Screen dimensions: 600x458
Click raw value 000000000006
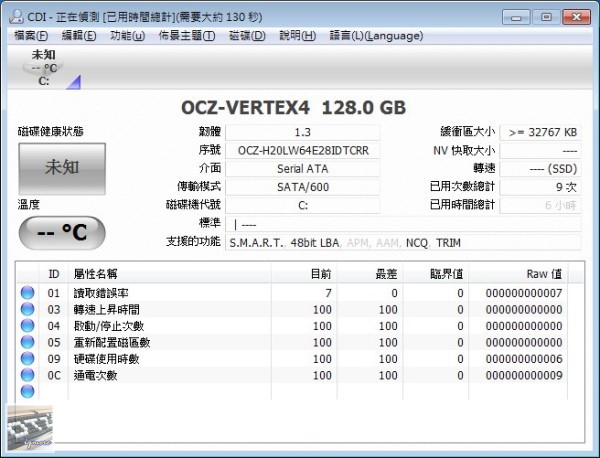coord(524,359)
